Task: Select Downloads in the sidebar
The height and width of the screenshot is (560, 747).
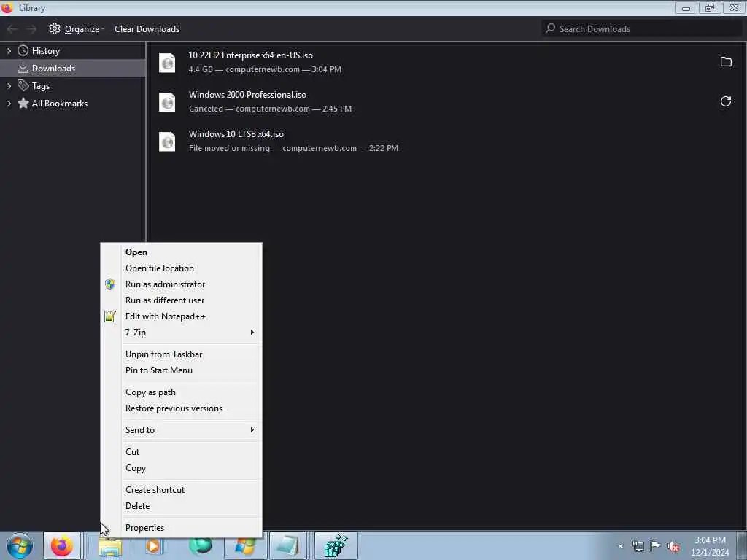Action: click(x=72, y=68)
